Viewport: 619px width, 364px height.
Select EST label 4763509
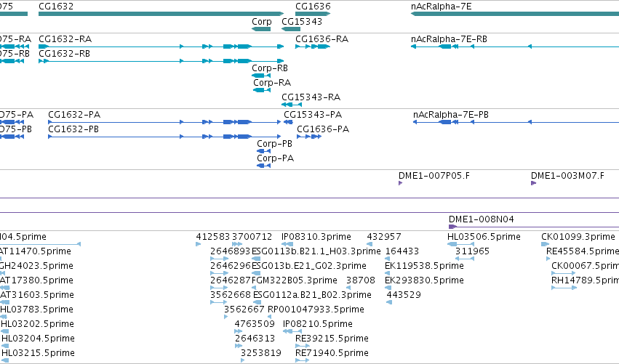coord(255,324)
